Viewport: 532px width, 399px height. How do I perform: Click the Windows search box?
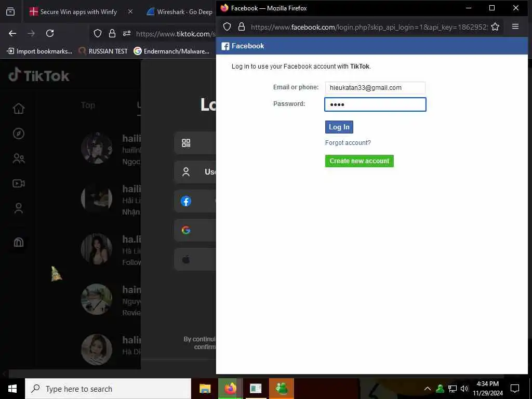pyautogui.click(x=108, y=389)
